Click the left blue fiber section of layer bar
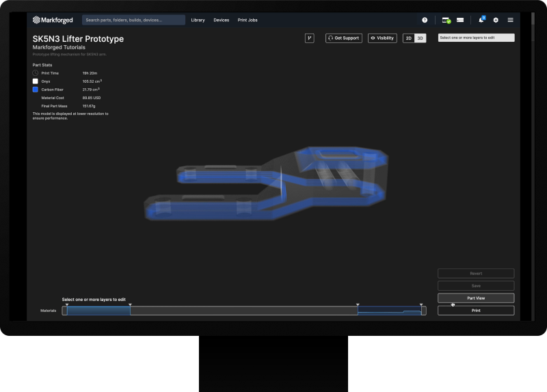This screenshot has height=392, width=547. 98,311
